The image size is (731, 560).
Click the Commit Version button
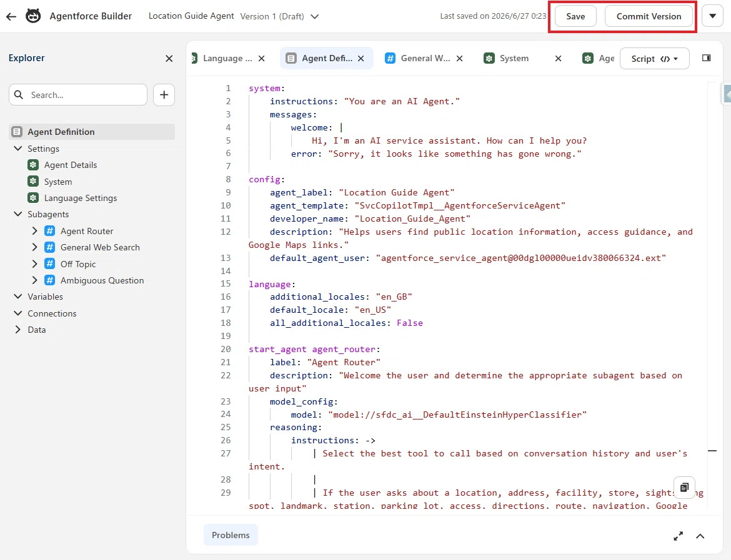649,16
